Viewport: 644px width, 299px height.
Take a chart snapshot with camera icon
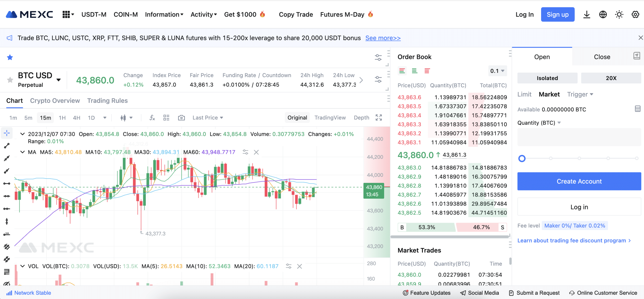181,118
